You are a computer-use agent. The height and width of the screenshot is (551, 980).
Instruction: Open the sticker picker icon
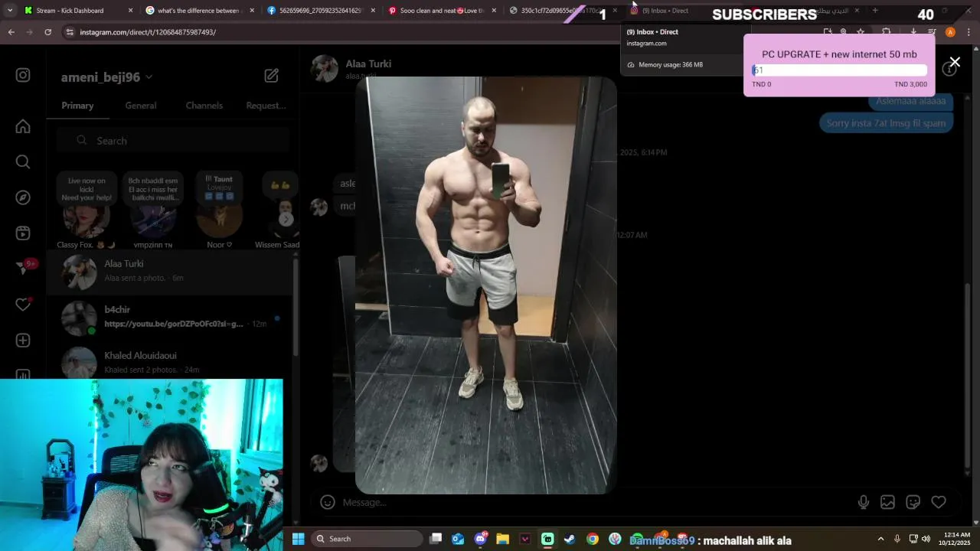coord(913,502)
